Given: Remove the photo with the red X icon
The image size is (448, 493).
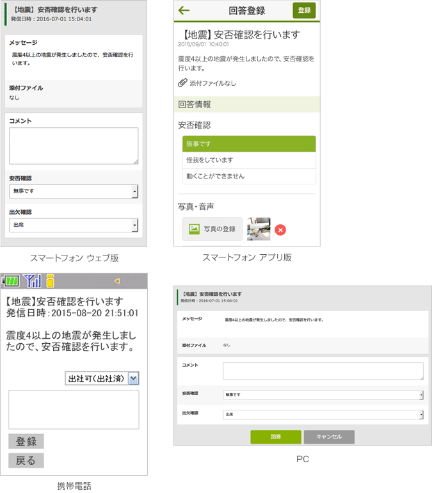Looking at the screenshot, I should pyautogui.click(x=280, y=229).
